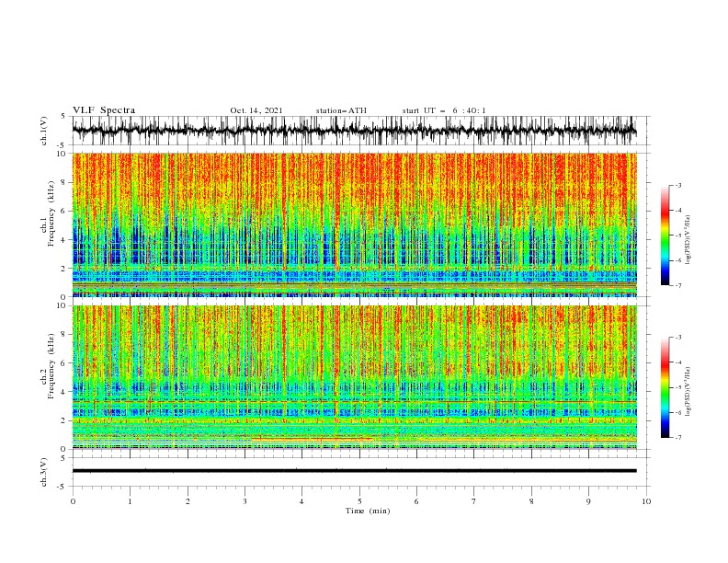728x563 pixels.
Task: Click the "ch.3(V)" axis label
Action: click(x=44, y=472)
